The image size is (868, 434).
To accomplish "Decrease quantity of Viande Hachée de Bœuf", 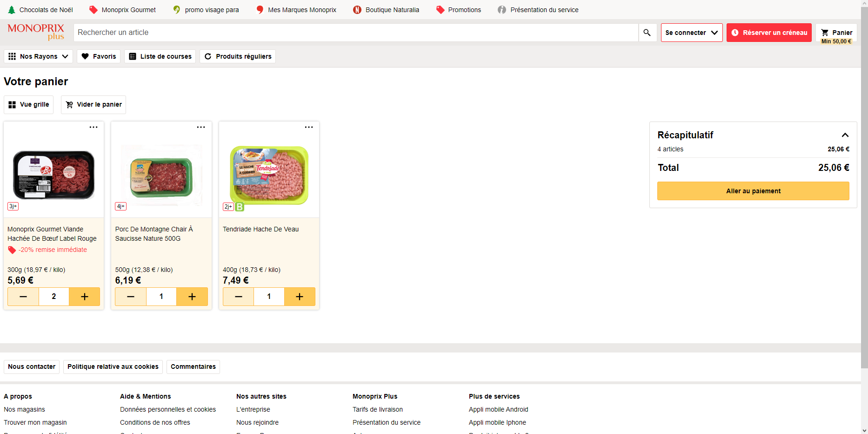I will coord(23,297).
